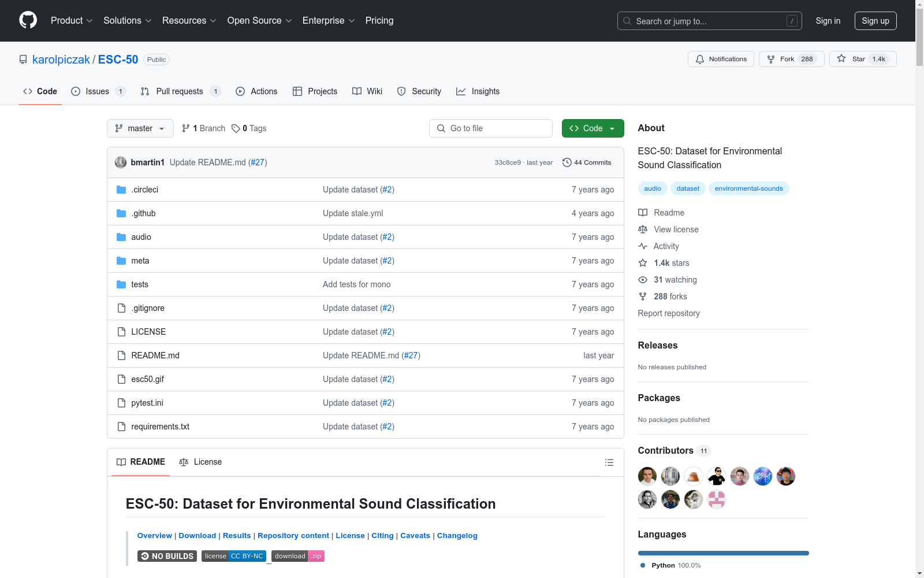Expand the Open Source menu
The width and height of the screenshot is (924, 578).
(x=259, y=21)
